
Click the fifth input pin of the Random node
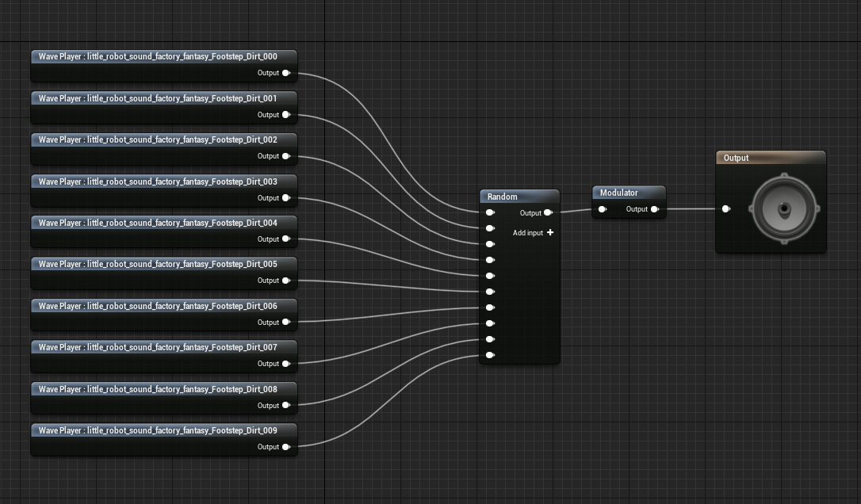(x=490, y=276)
